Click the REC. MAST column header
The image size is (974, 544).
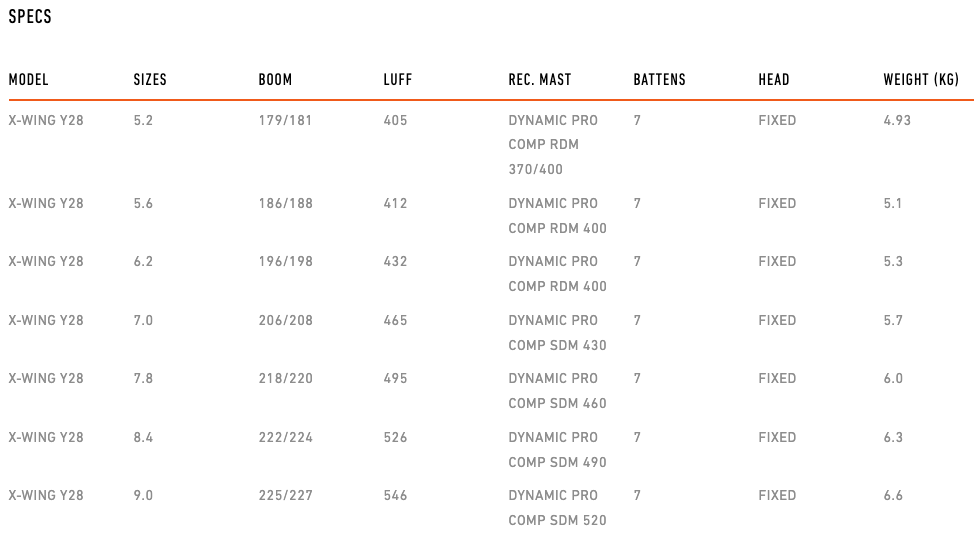click(x=539, y=80)
